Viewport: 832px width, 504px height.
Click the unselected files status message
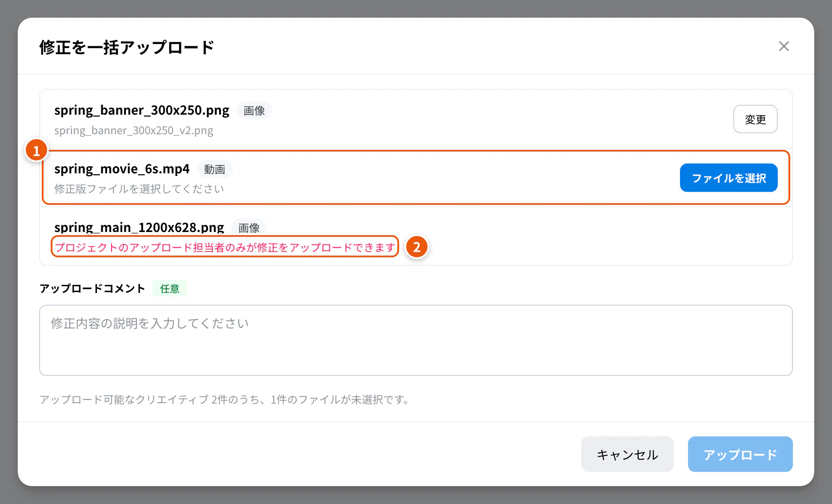pos(224,400)
